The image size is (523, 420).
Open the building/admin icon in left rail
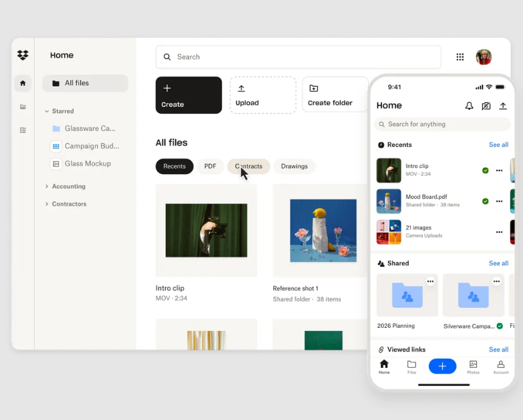[22, 130]
